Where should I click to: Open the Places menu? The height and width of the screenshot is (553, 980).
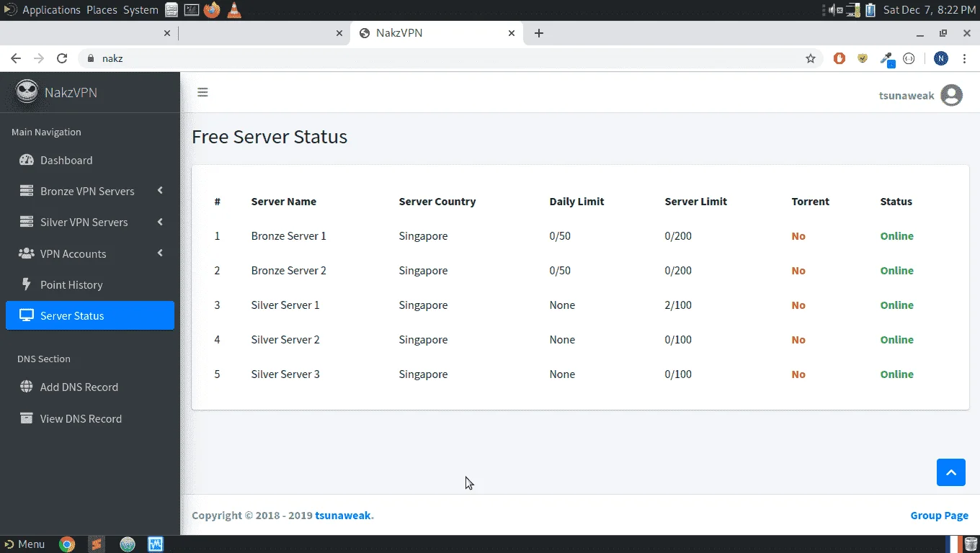click(x=102, y=10)
